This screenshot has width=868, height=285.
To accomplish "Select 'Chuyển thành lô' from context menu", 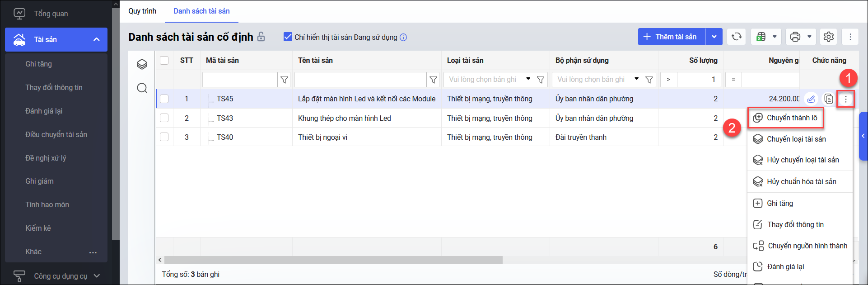I will coord(791,118).
